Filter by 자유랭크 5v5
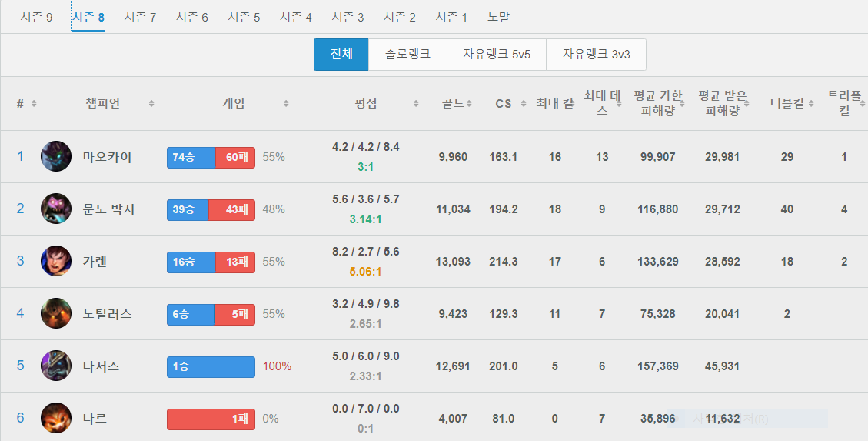This screenshot has width=868, height=441. coord(497,55)
